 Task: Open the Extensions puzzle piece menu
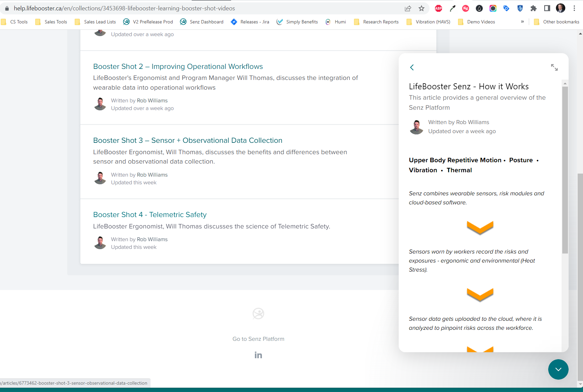533,8
